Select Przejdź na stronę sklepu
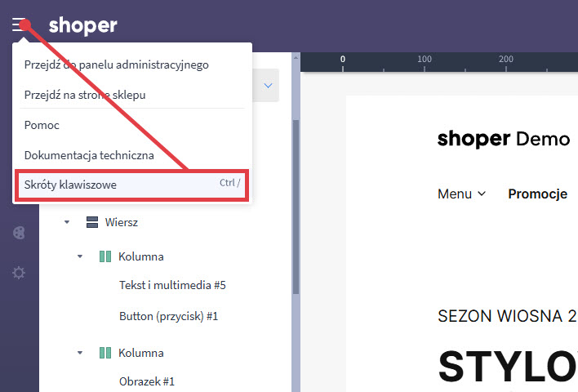Screen dimensions: 578x392 [x=85, y=96]
